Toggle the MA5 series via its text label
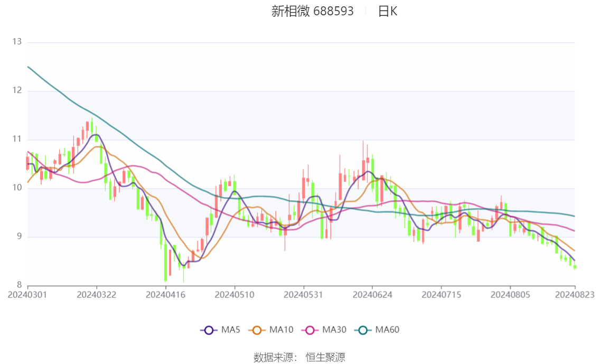The image size is (599, 364). click(230, 330)
